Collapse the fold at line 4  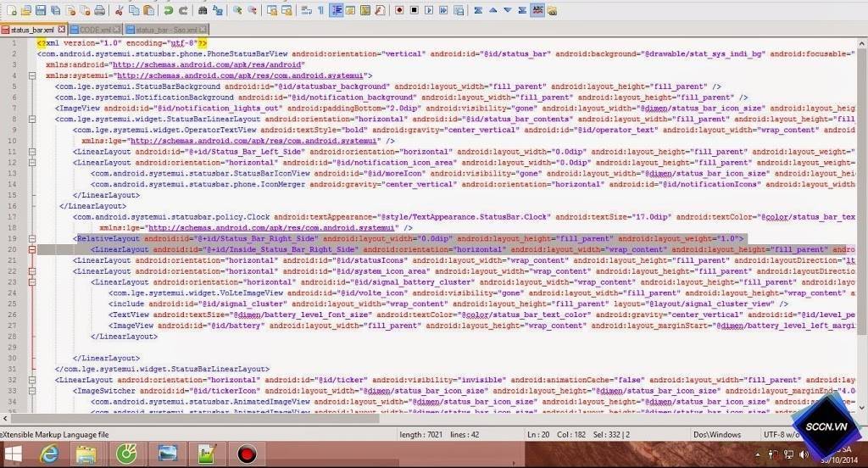32,75
